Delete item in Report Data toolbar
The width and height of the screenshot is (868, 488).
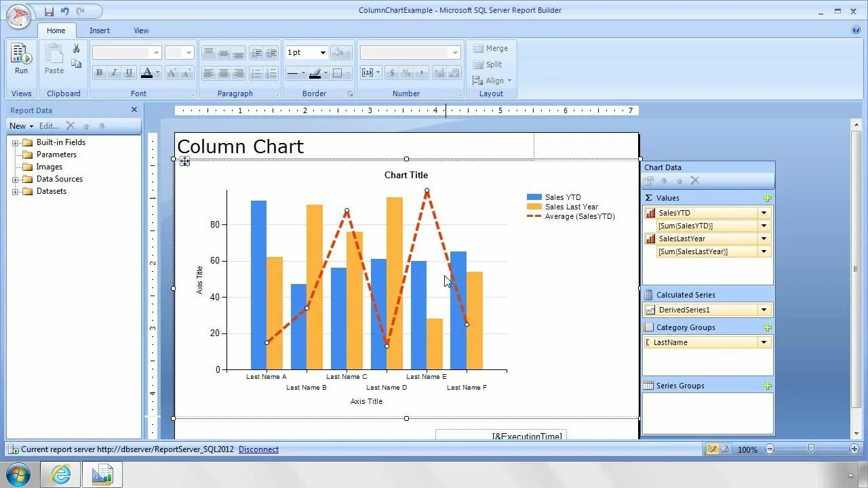pyautogui.click(x=70, y=125)
